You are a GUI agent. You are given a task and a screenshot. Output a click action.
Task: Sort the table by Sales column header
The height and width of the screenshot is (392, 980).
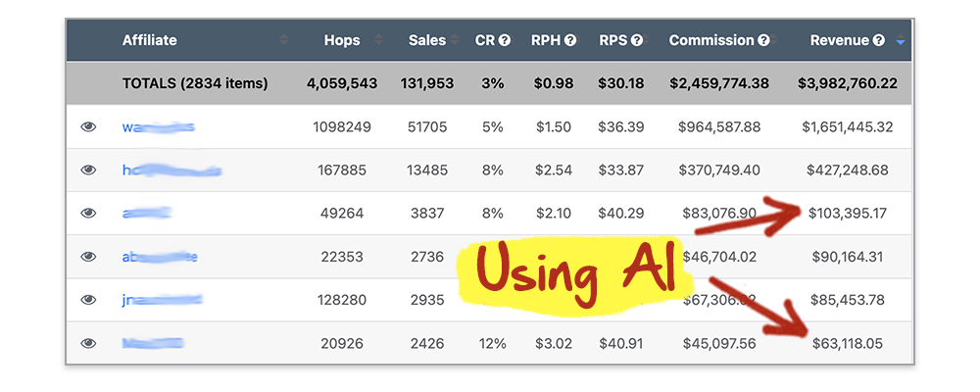427,40
